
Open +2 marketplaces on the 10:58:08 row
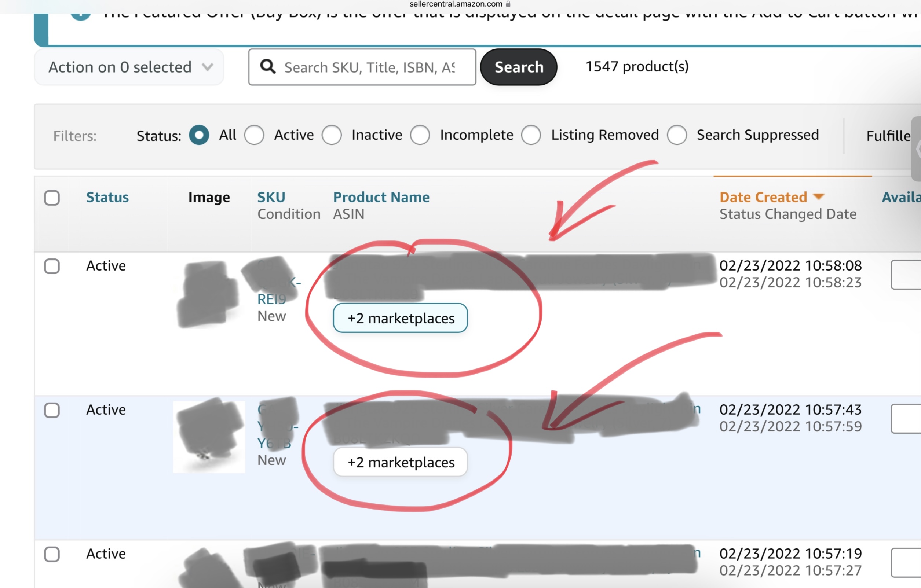click(401, 318)
